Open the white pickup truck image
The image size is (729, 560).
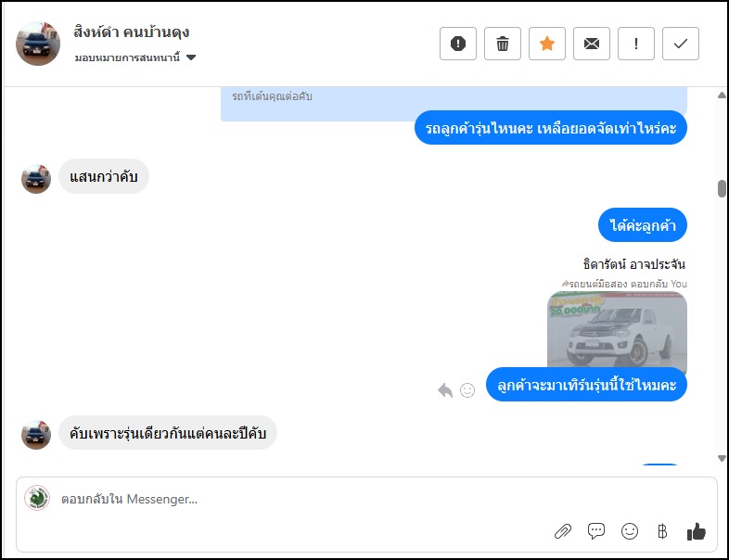click(617, 331)
